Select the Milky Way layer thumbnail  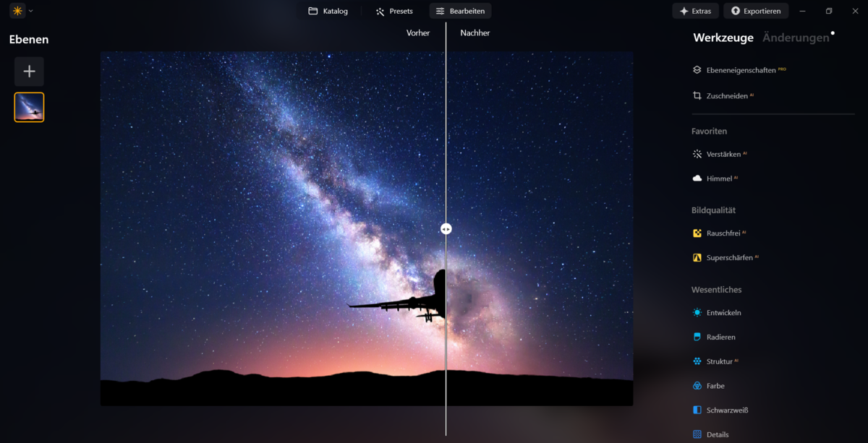click(29, 106)
